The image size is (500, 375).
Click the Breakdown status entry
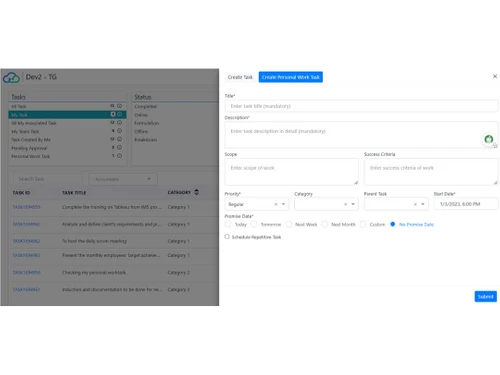pos(146,140)
